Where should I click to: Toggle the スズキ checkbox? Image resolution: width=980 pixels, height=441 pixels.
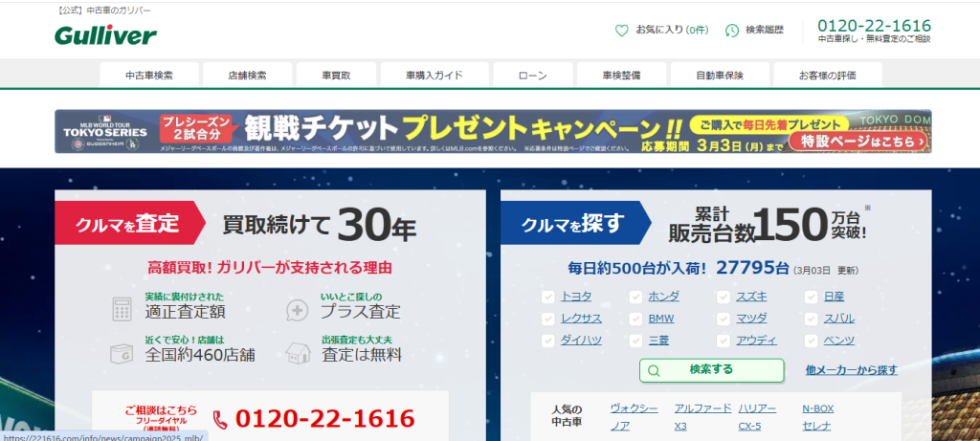click(724, 297)
